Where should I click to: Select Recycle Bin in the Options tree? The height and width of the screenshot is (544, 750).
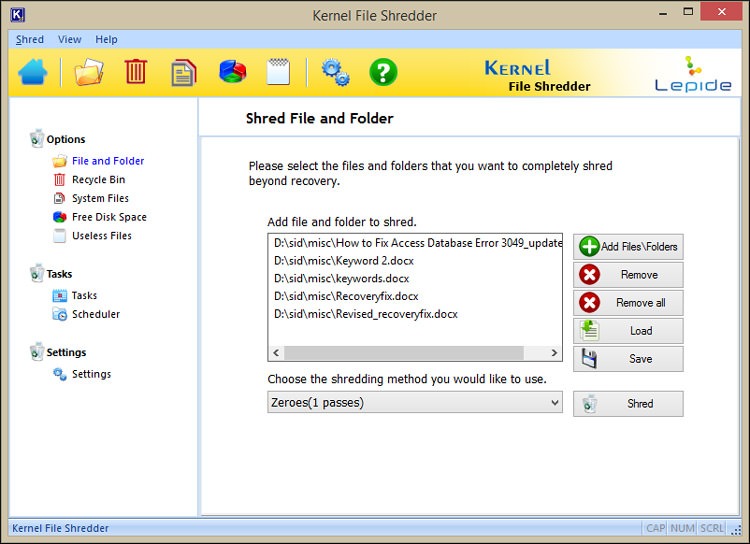(x=98, y=180)
